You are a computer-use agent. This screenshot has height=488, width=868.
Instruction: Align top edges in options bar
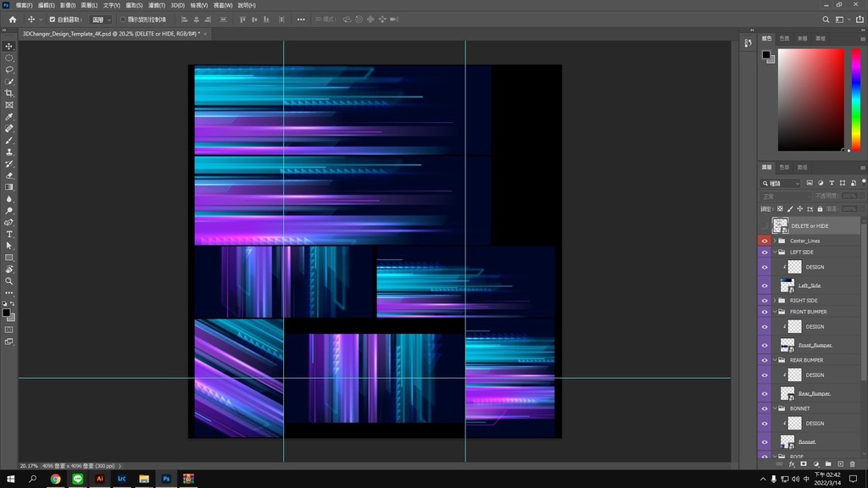[242, 19]
